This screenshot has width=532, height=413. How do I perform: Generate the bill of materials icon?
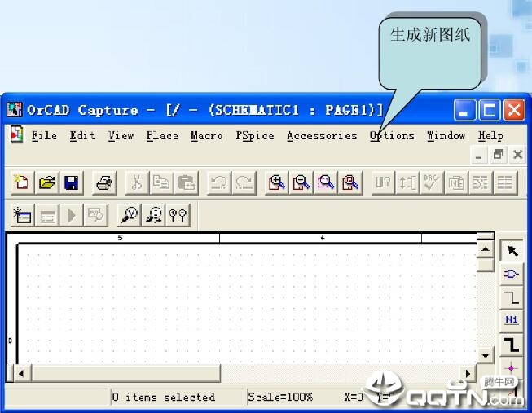coord(505,183)
